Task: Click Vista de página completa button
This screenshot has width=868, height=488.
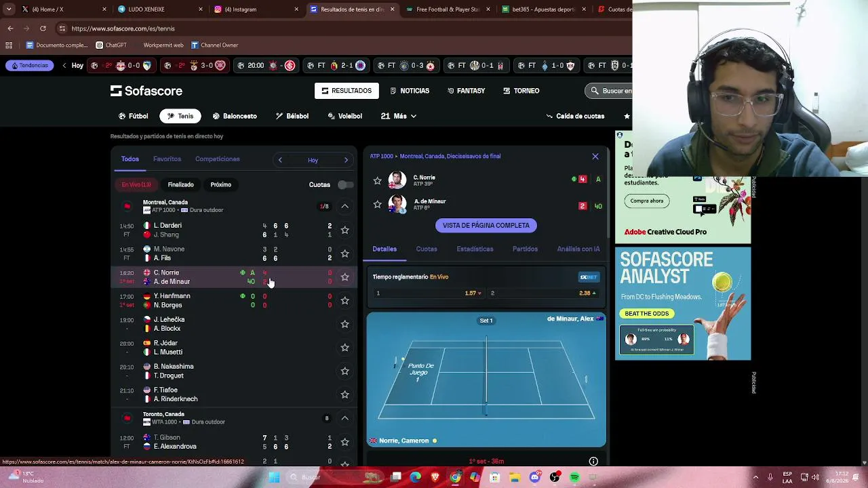Action: [486, 226]
